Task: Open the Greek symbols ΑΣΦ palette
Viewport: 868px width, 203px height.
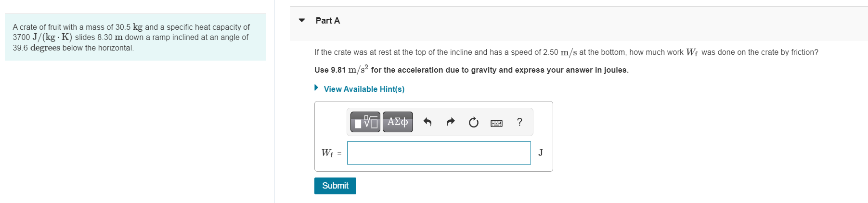Action: coord(398,122)
